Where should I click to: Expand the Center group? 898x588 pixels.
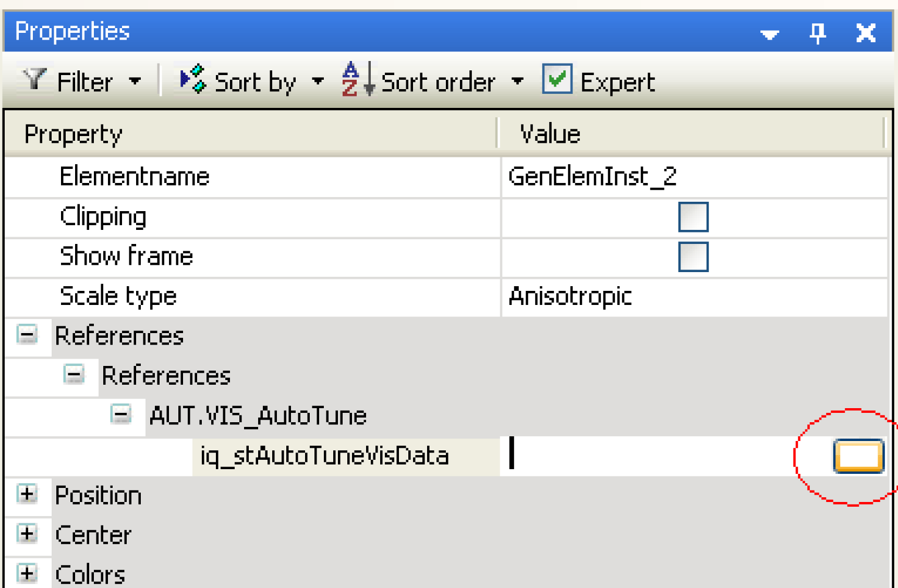pyautogui.click(x=27, y=534)
